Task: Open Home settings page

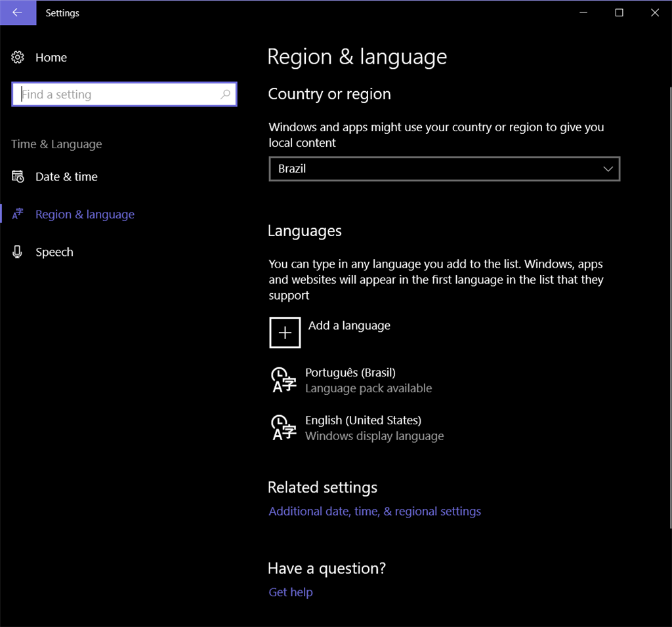Action: coord(51,58)
